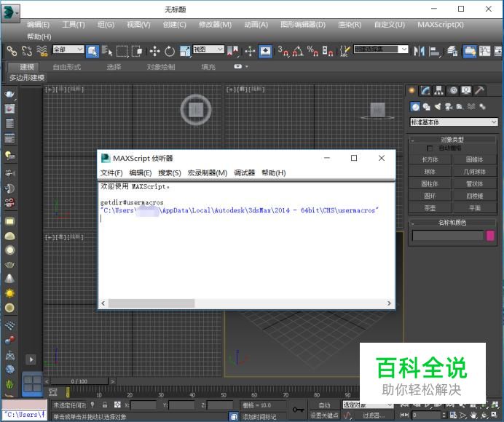This screenshot has width=504, height=422.
Task: Open the 全部 selection filter dropdown
Action: pyautogui.click(x=68, y=49)
